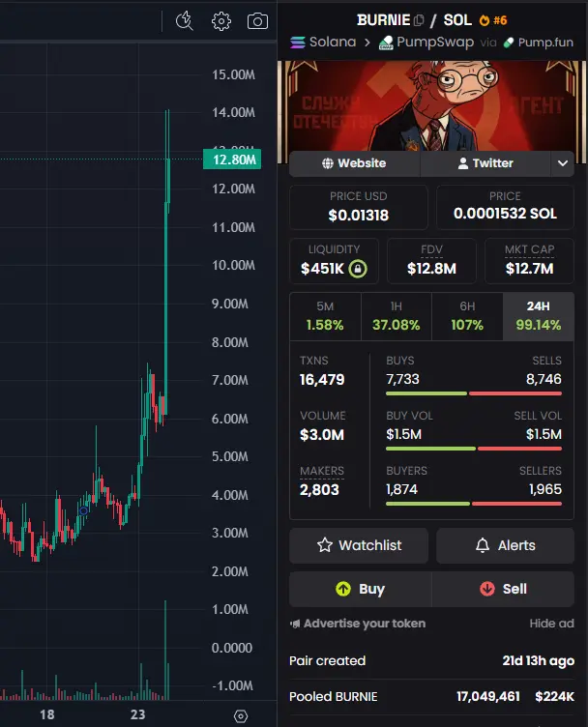Screen dimensions: 588x727
Task: Click the green up-arrow Buy icon
Action: (343, 589)
